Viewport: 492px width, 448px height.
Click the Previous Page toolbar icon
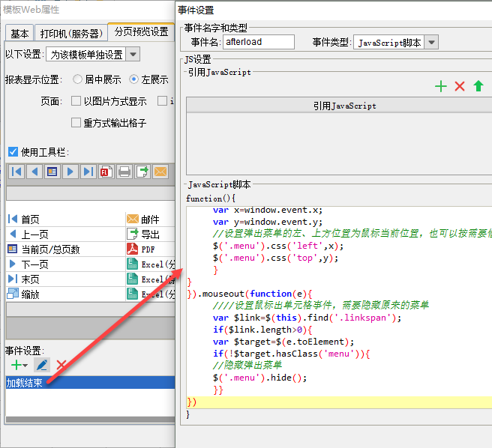tap(34, 172)
